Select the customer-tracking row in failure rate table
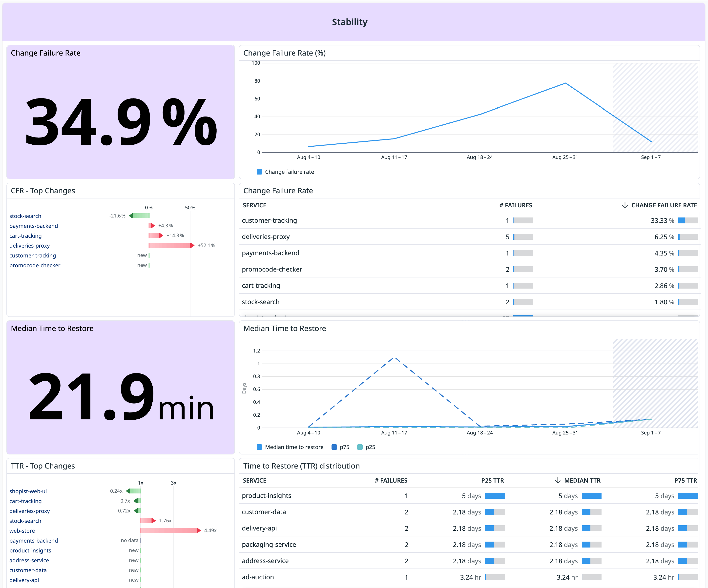 [269, 220]
